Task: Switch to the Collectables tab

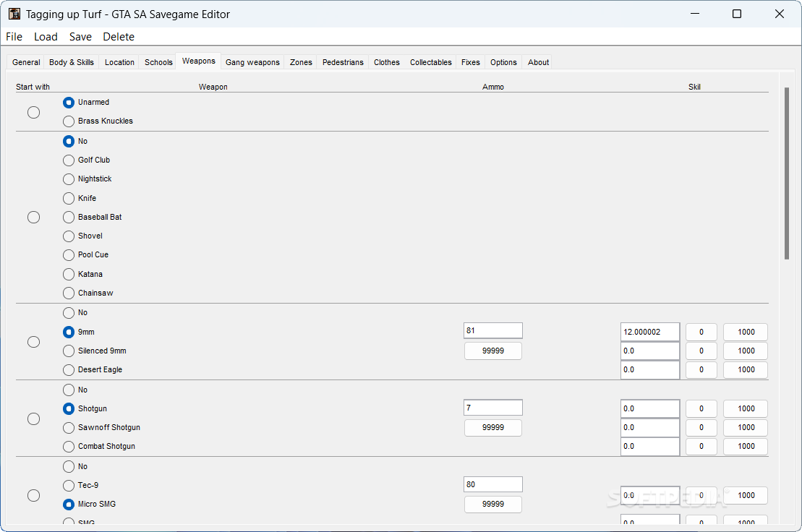Action: coord(431,62)
